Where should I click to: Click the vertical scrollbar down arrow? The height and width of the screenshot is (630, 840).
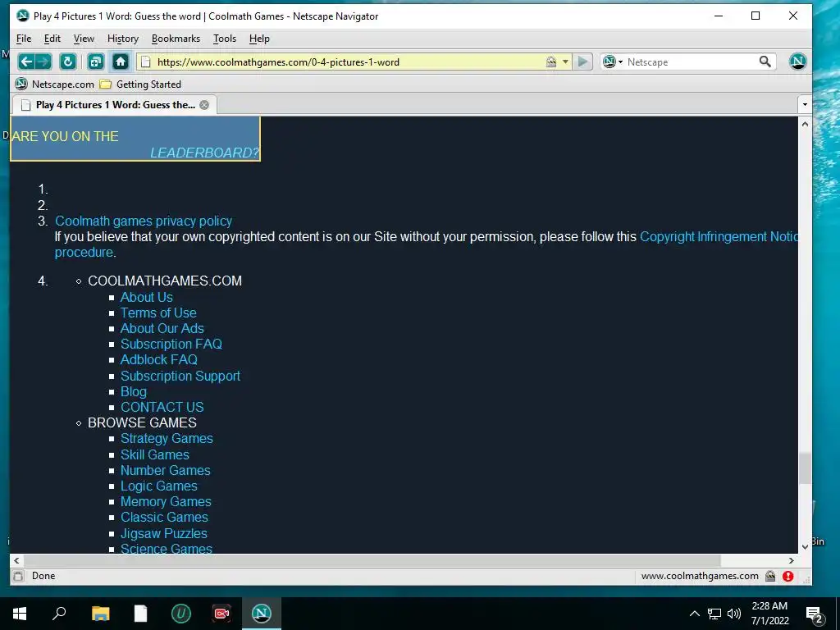[x=805, y=547]
